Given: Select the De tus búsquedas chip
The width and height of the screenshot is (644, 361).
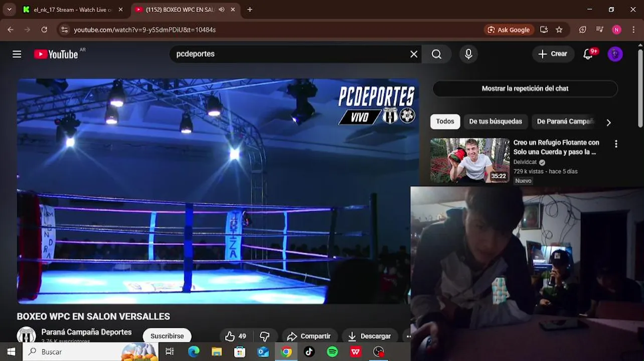Looking at the screenshot, I should [496, 121].
